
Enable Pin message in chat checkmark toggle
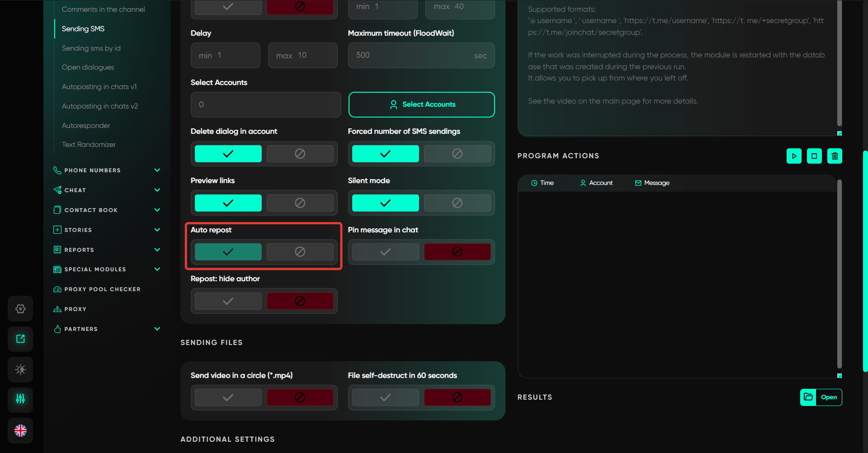(385, 252)
